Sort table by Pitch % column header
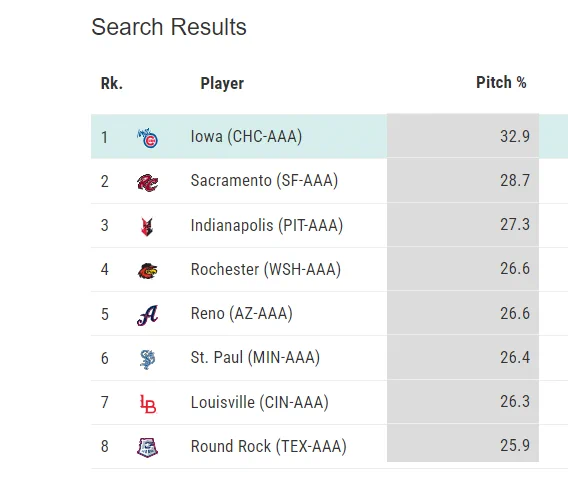568x495 pixels. tap(501, 83)
